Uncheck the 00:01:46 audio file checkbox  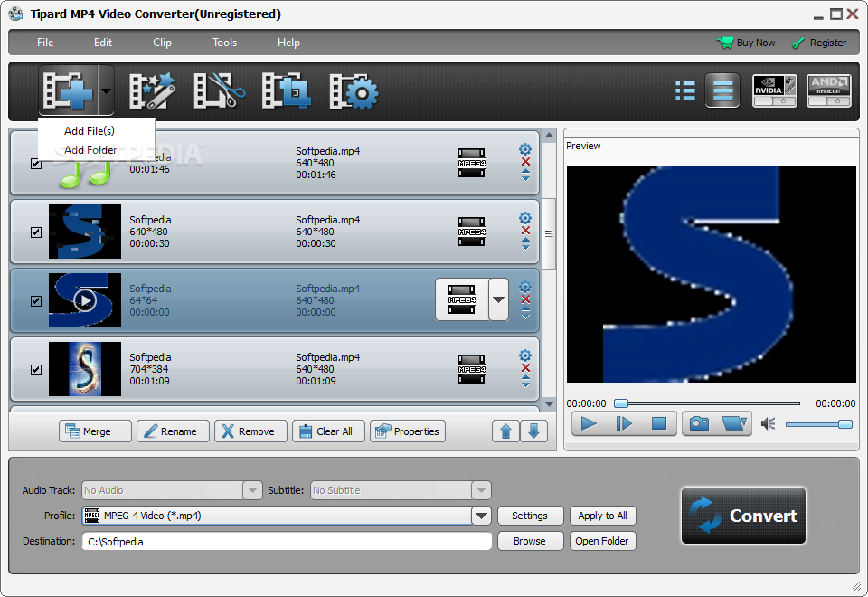click(36, 164)
